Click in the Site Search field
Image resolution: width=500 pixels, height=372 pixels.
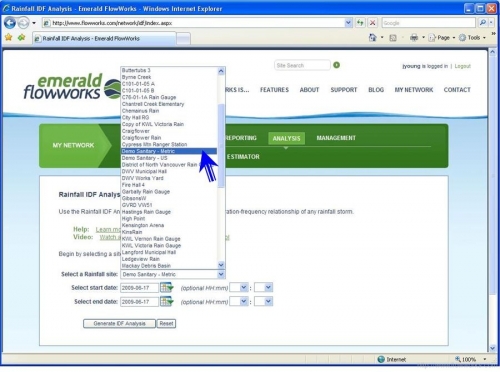[x=302, y=65]
